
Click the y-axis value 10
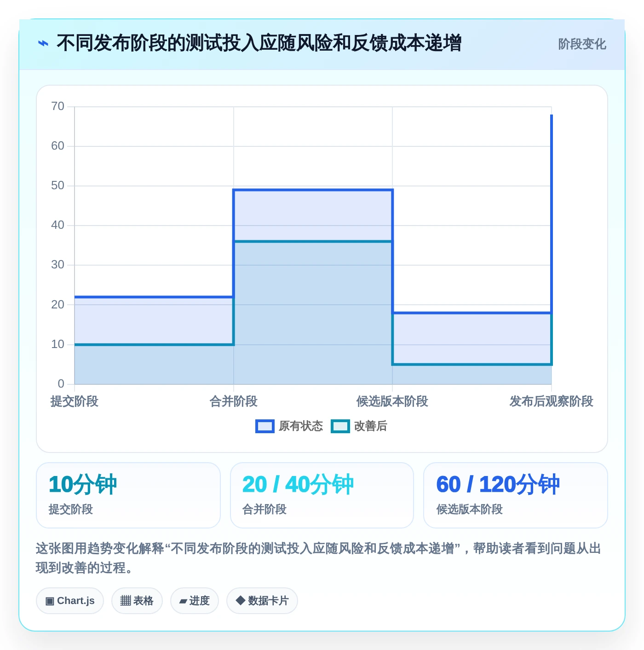[58, 344]
